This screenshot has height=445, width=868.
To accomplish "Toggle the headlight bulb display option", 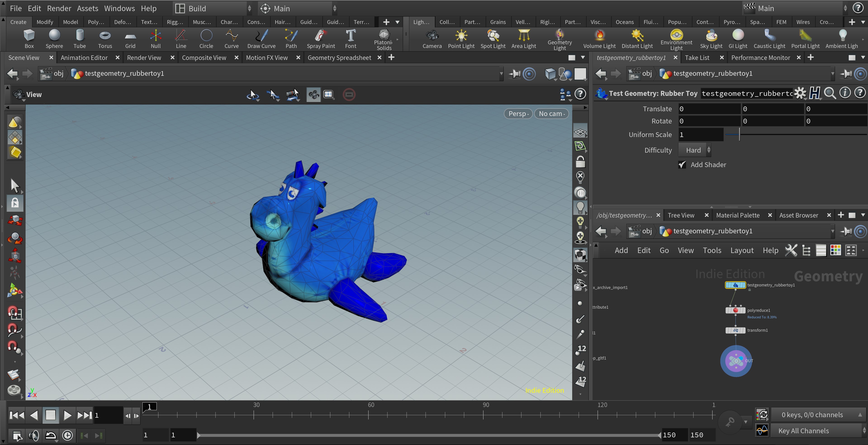I will click(x=580, y=207).
